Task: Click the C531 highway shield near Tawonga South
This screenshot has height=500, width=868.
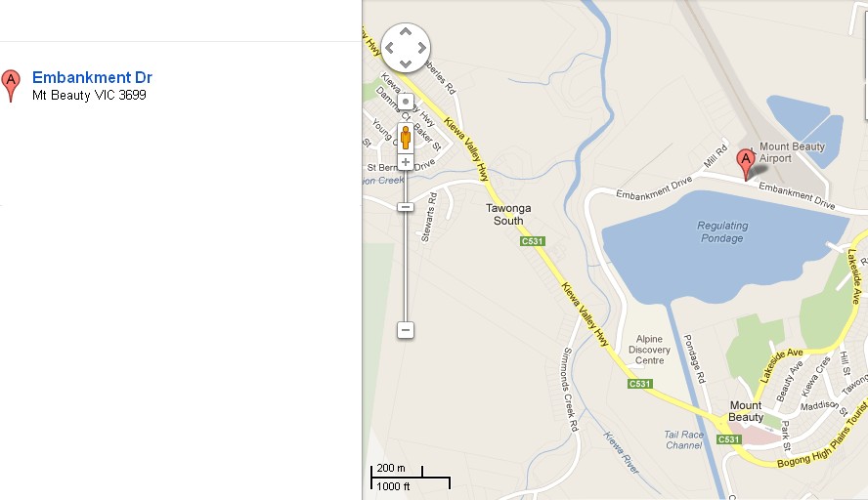Action: 533,241
